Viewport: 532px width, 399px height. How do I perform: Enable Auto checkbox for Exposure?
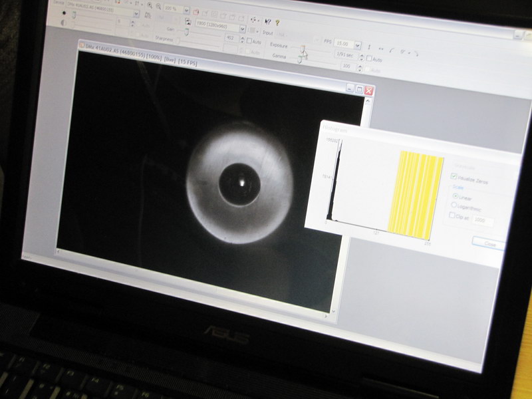[x=370, y=59]
